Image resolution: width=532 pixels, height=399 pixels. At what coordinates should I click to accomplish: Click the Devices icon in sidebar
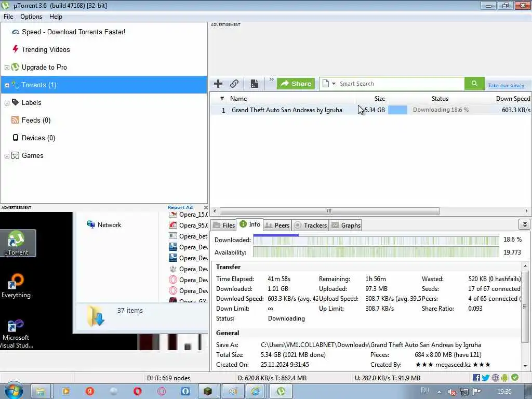point(15,137)
